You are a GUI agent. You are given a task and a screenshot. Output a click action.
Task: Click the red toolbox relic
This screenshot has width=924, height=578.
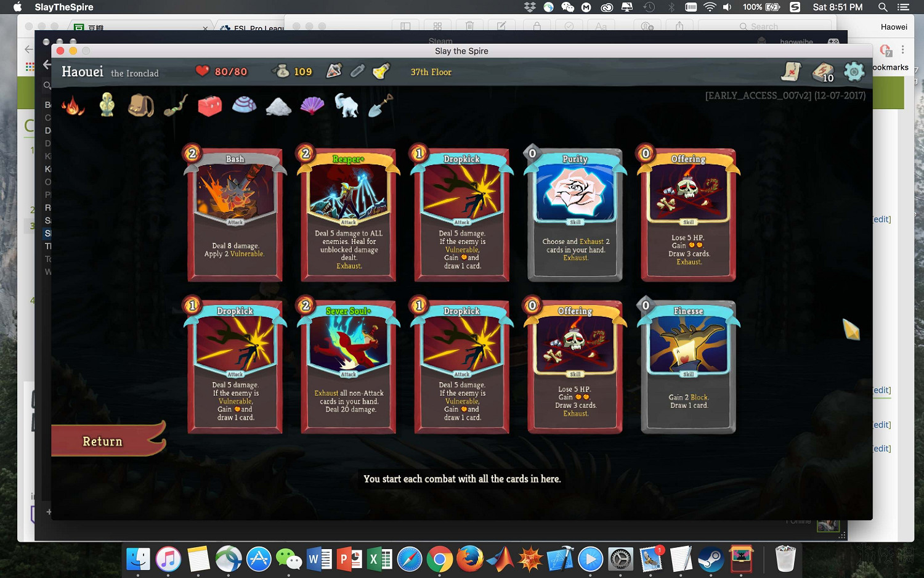tap(209, 105)
